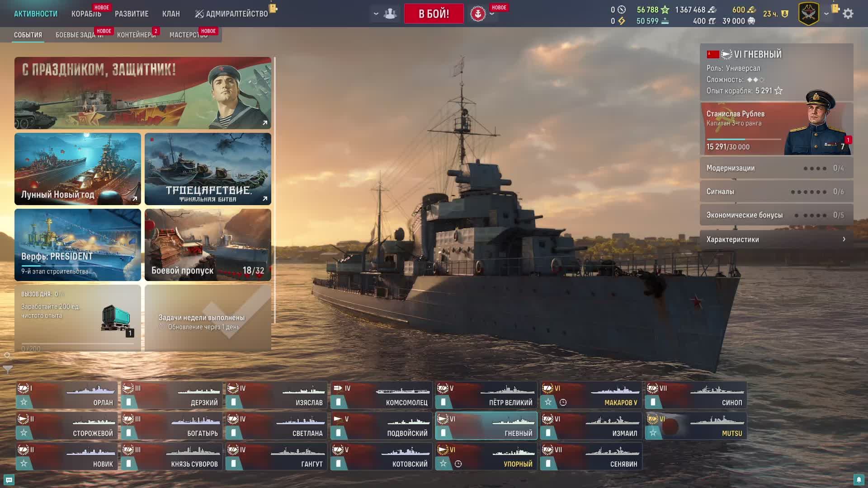Click the chat icon in bottom-left corner
This screenshot has height=488, width=868.
9,479
